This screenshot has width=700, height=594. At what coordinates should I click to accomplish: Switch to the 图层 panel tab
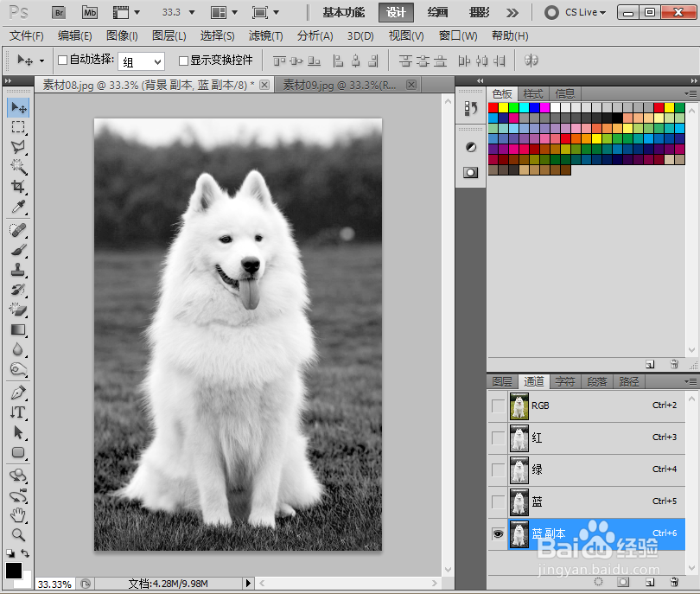pyautogui.click(x=502, y=382)
